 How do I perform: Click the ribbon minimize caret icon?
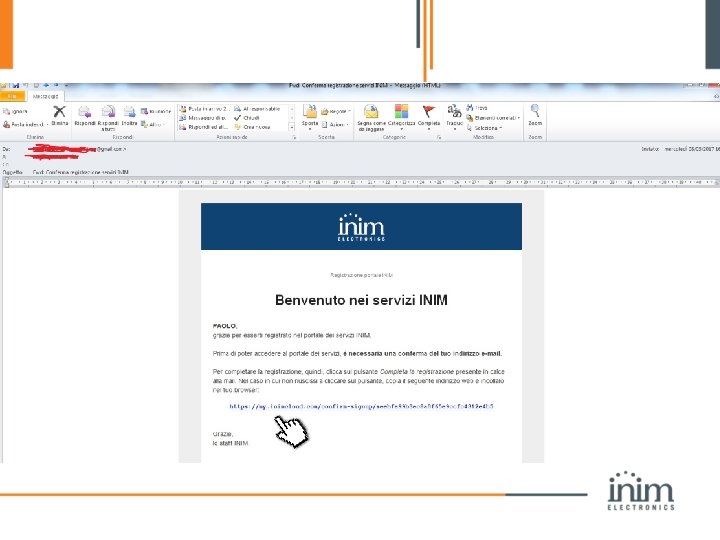click(716, 96)
